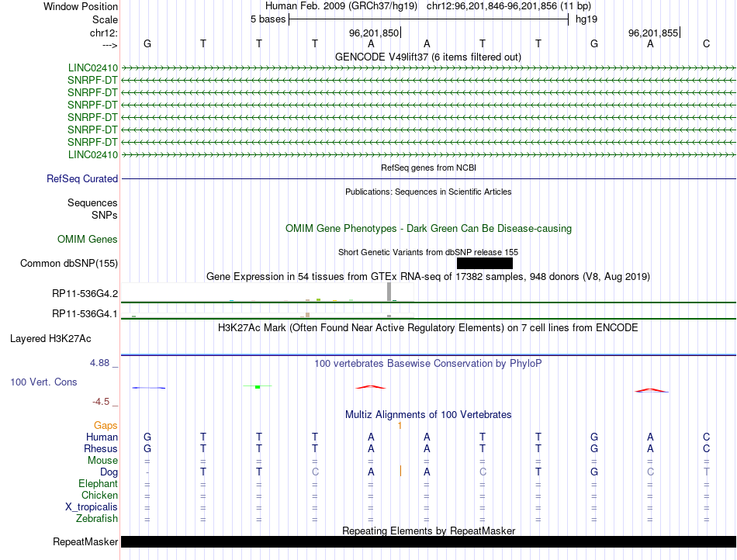Click the black dbSNP variant block
737x560 pixels.
pyautogui.click(x=485, y=263)
